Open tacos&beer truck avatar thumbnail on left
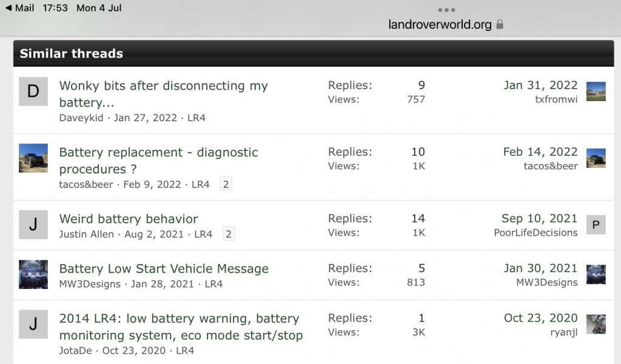Screen dimensions: 621x364 click(x=33, y=158)
